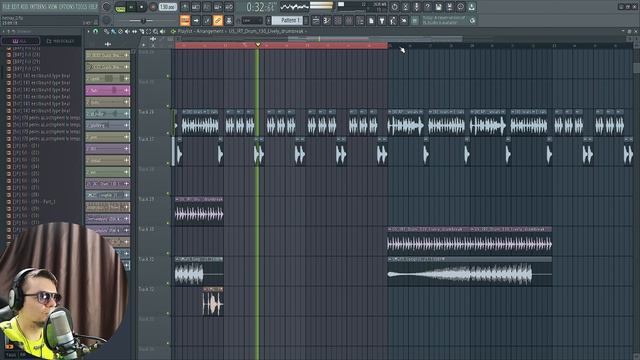Click the record button in transport
The width and height of the screenshot is (640, 360).
tap(153, 7)
